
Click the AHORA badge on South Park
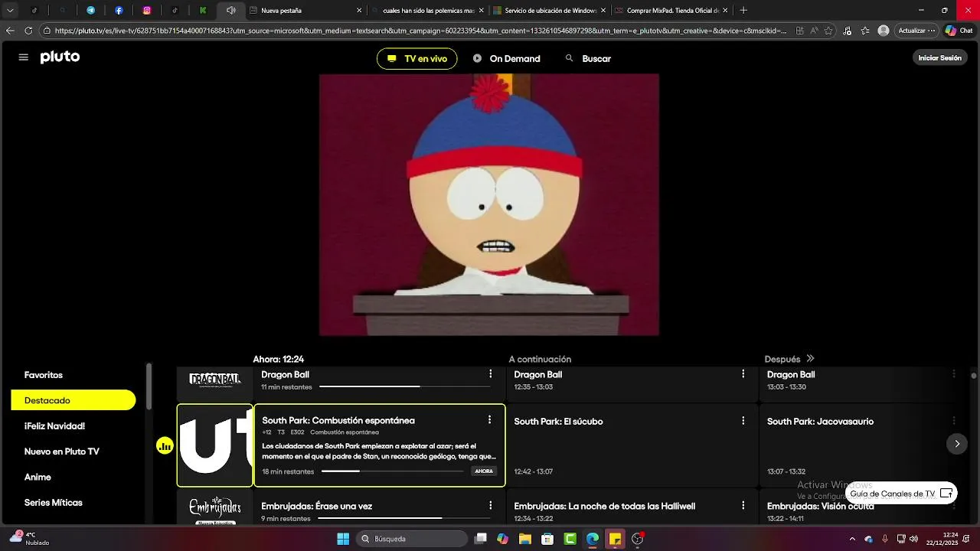(484, 471)
